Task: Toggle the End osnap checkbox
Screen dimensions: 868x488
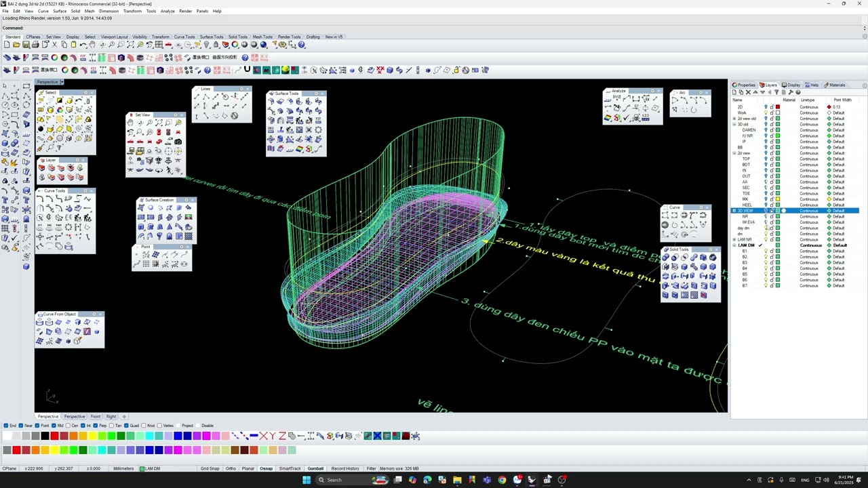Action: [x=6, y=426]
